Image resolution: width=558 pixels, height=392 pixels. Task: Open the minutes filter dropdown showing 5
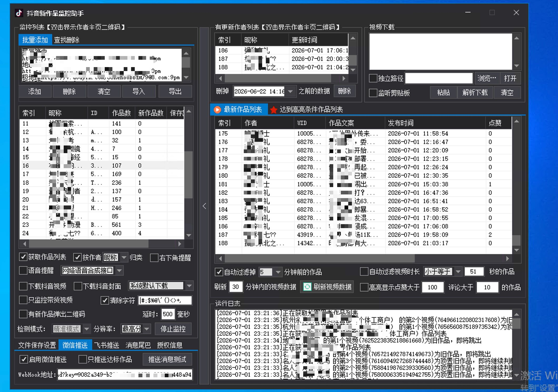(278, 272)
